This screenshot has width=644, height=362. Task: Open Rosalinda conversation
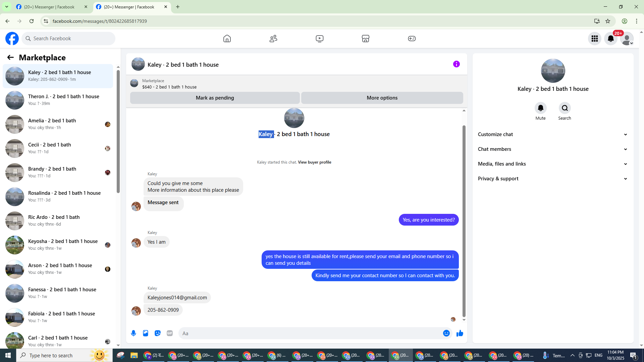click(58, 197)
